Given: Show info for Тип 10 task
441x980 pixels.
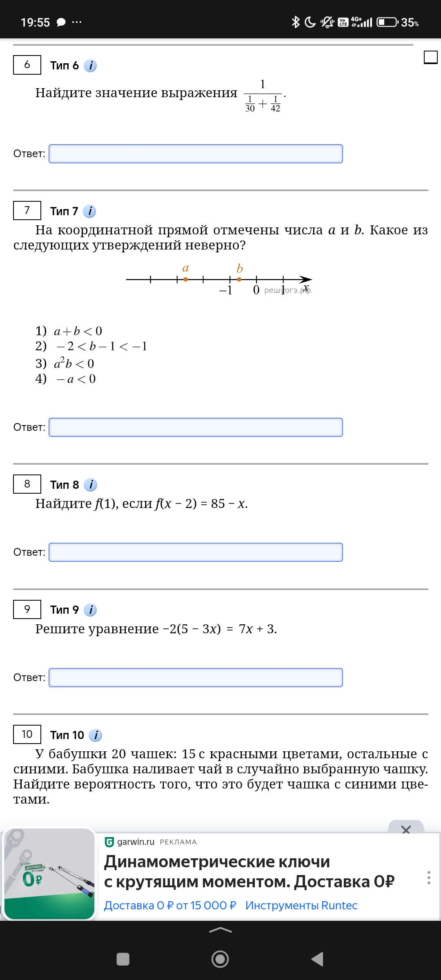Looking at the screenshot, I should pos(95,735).
